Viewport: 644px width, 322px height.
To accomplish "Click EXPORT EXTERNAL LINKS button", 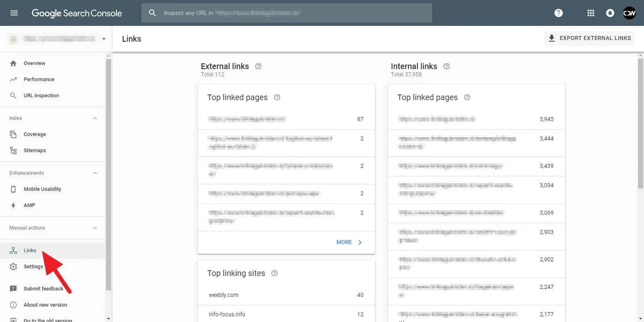I will pos(589,38).
